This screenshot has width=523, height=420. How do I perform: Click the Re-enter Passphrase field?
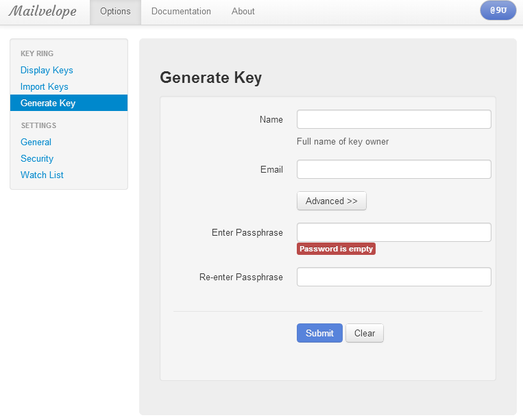pos(393,277)
